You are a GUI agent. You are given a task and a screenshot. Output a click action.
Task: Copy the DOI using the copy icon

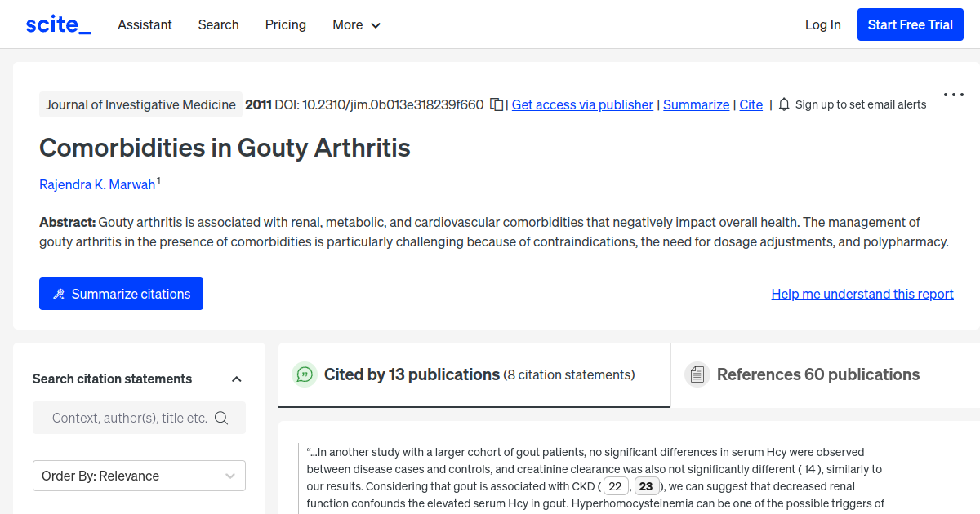497,104
